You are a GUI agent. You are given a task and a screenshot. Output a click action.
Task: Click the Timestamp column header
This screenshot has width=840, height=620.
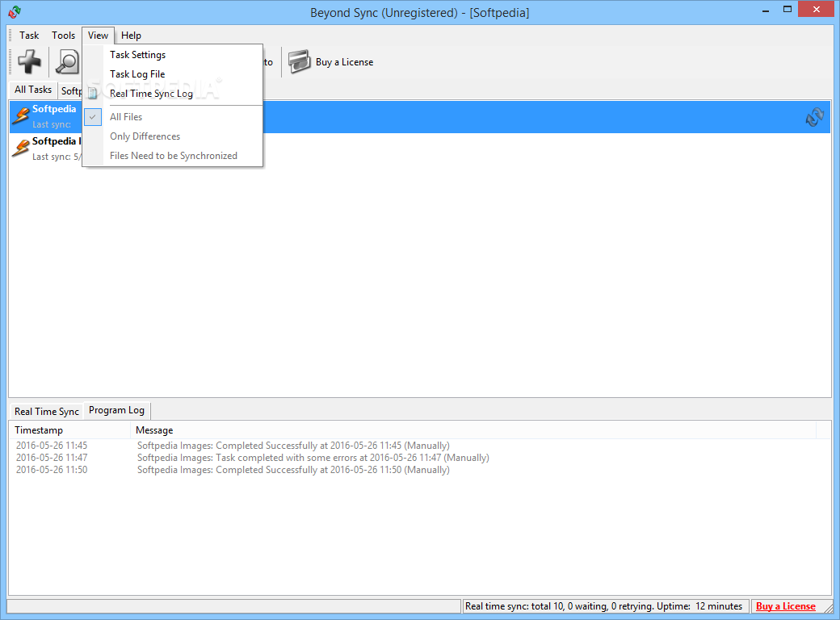click(69, 430)
